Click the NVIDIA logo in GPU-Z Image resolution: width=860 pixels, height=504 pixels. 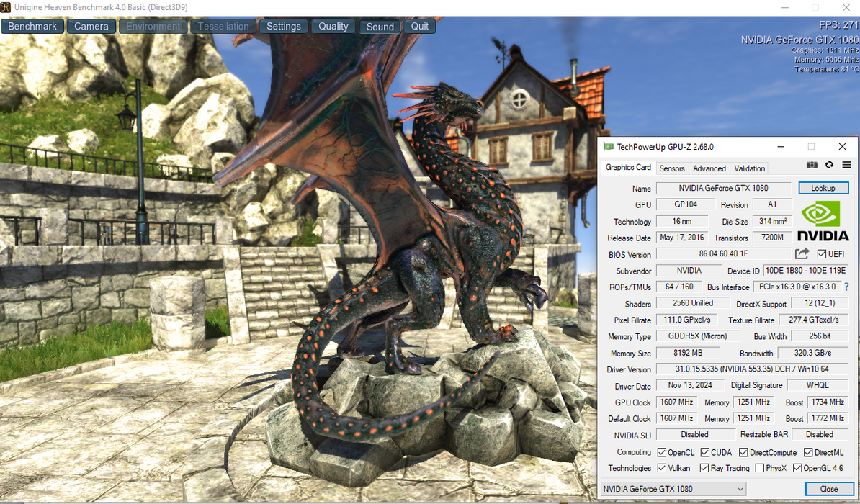click(x=823, y=221)
